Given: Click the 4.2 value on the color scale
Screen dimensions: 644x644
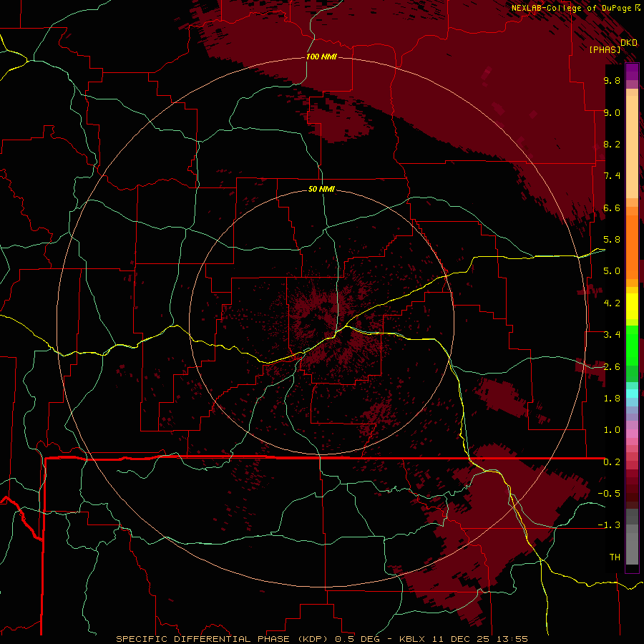Looking at the screenshot, I should click(612, 303).
